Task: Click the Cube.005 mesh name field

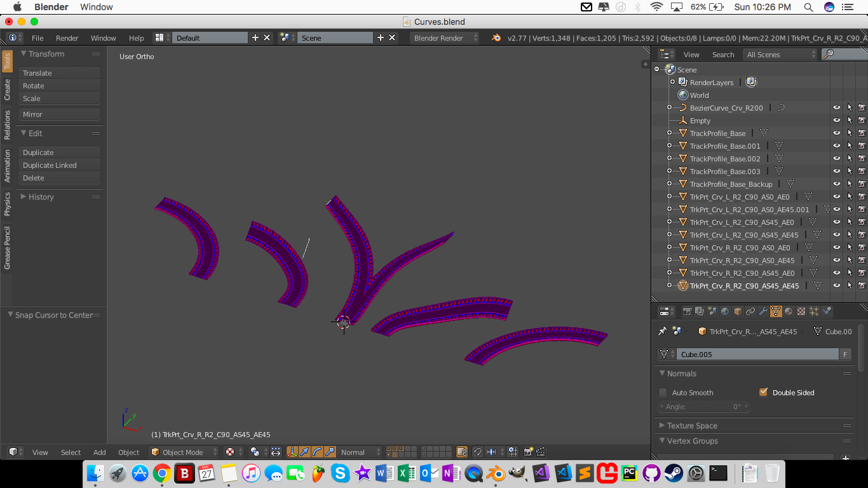Action: (756, 355)
